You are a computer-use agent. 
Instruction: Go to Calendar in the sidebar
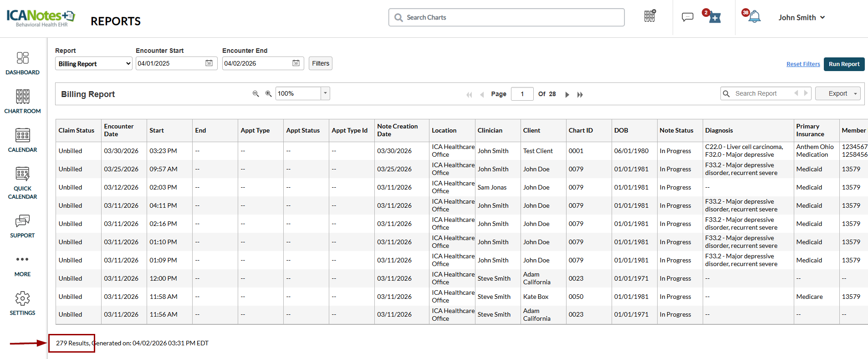(x=22, y=140)
